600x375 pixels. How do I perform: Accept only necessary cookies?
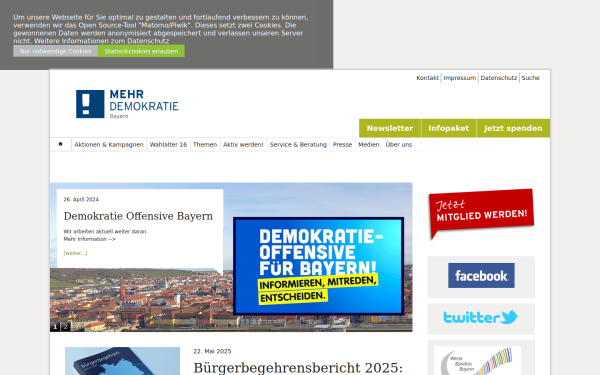pyautogui.click(x=55, y=51)
